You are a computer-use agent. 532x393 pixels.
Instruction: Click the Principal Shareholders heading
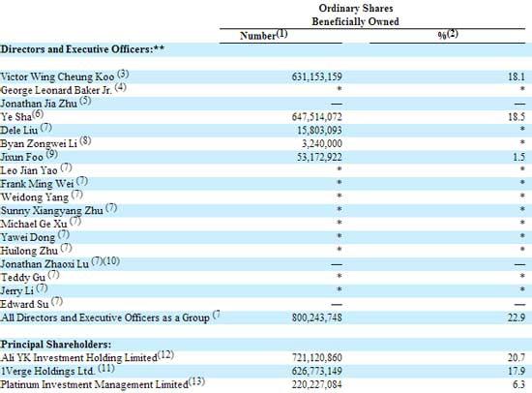point(56,345)
